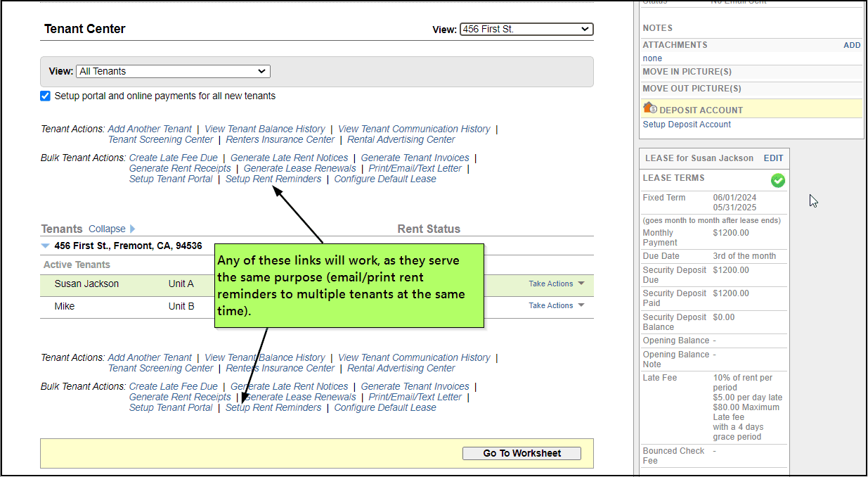Image resolution: width=868 pixels, height=477 pixels.
Task: Click the top Add Another Tenant link
Action: coord(150,129)
